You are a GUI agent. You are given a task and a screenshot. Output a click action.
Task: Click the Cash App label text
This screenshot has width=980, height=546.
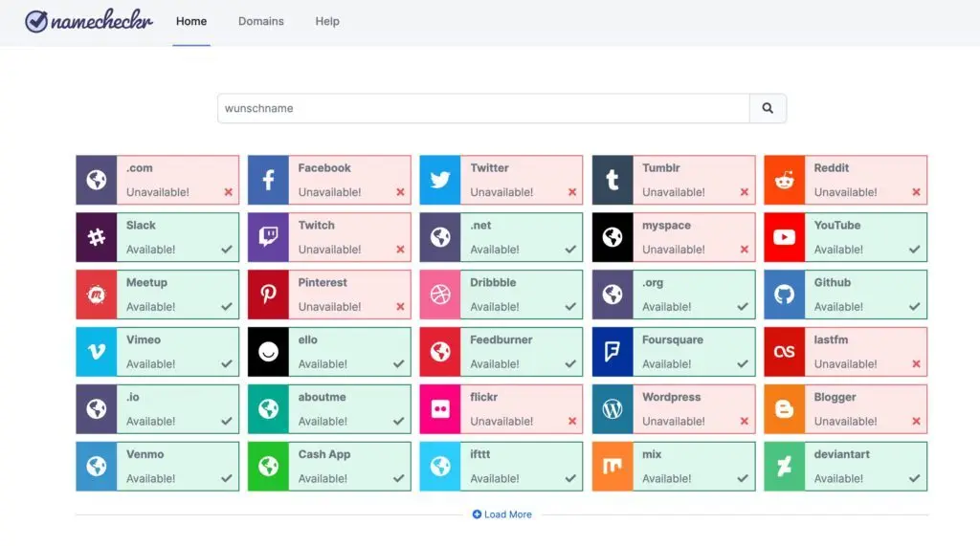coord(323,455)
